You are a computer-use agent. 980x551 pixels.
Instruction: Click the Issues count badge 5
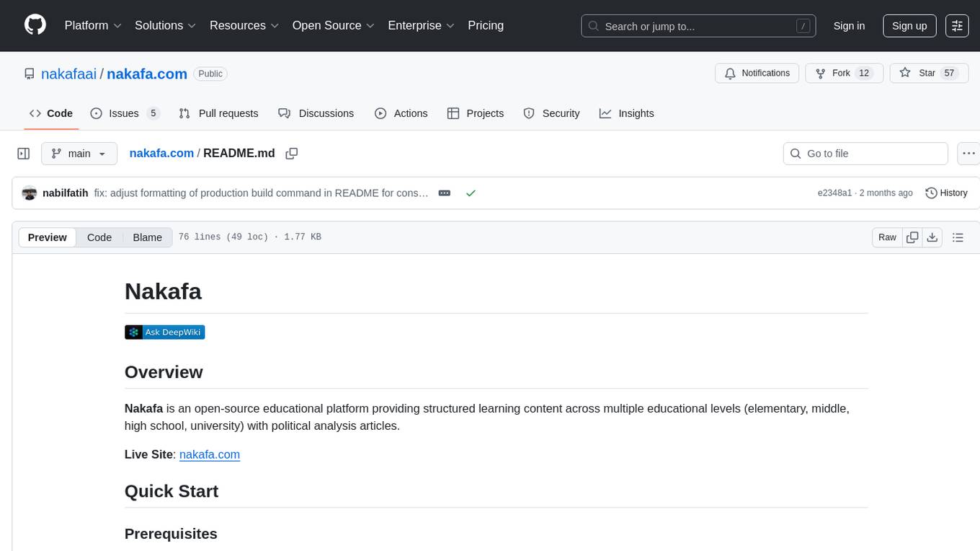click(x=153, y=113)
